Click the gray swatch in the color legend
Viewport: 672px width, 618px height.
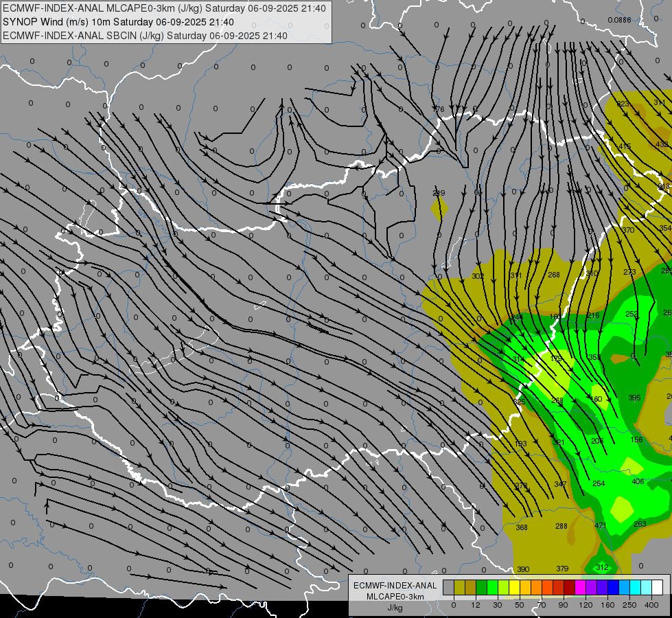[x=449, y=587]
